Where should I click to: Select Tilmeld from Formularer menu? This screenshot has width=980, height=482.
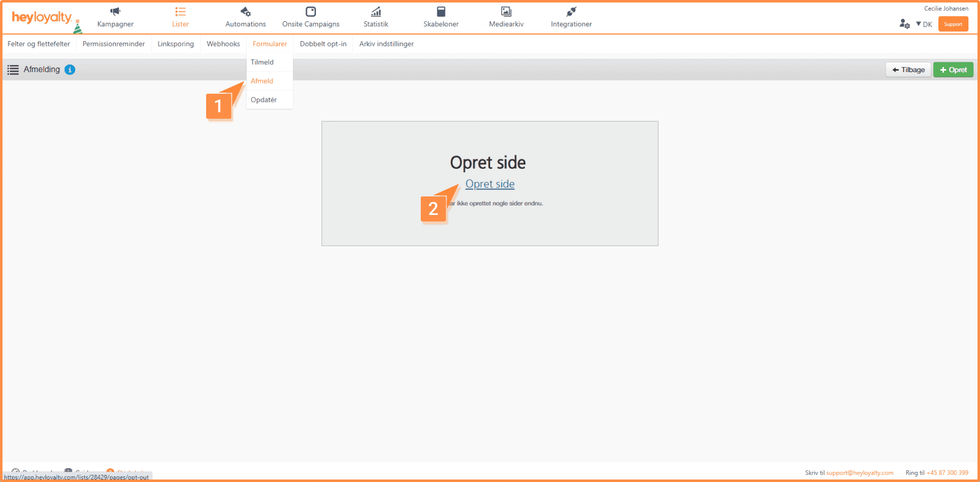point(262,62)
